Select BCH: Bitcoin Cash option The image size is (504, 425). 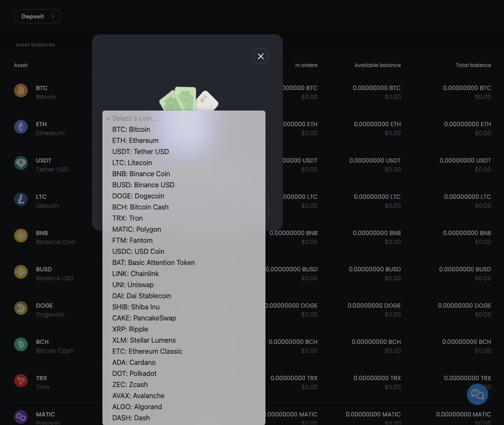click(184, 207)
